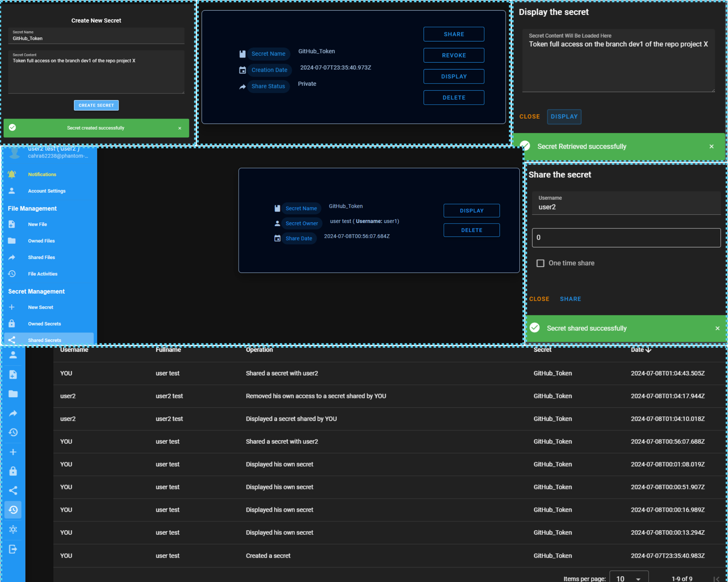This screenshot has width=728, height=582.
Task: Click Account Settings person icon in sidebar
Action: pyautogui.click(x=12, y=191)
